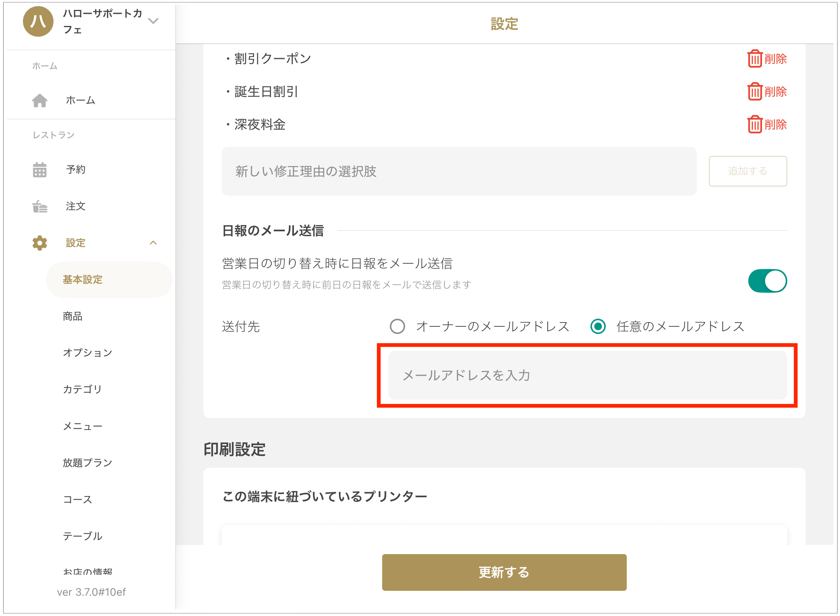This screenshot has width=840, height=616.
Task: Click the round ハ store avatar
Action: click(x=38, y=21)
